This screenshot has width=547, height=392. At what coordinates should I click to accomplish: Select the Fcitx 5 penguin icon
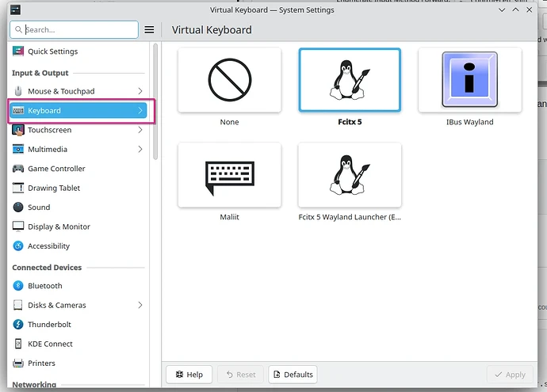point(349,80)
